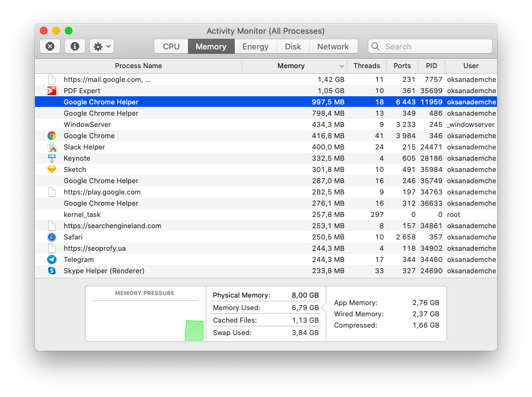Select Google Chrome Helper using 287,0 MB
This screenshot has height=397, width=532.
coord(266,181)
